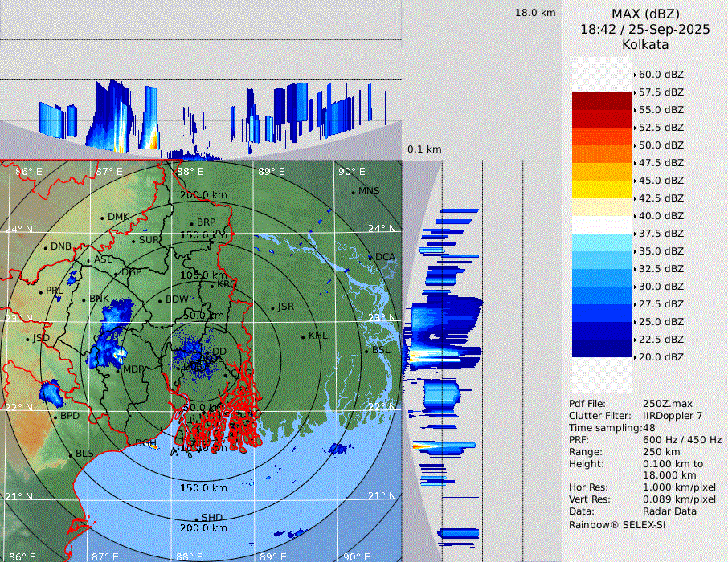This screenshot has width=728, height=562.
Task: Click the JSR station marker
Action: [x=272, y=307]
